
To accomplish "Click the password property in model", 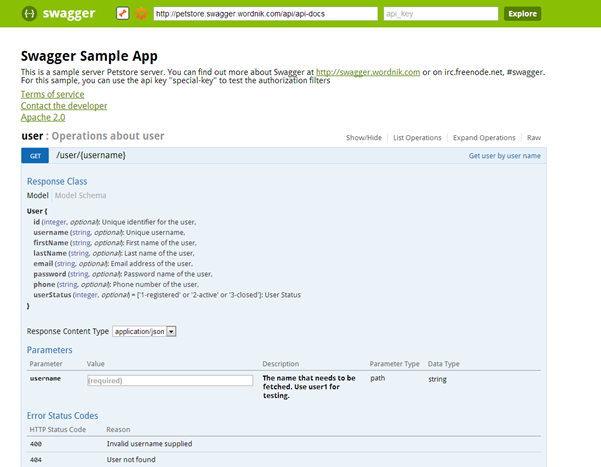I will [x=49, y=274].
